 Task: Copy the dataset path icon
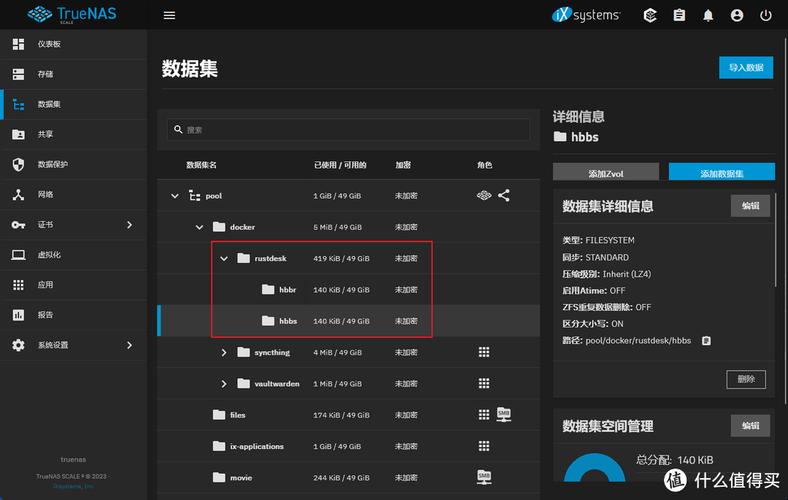(706, 341)
